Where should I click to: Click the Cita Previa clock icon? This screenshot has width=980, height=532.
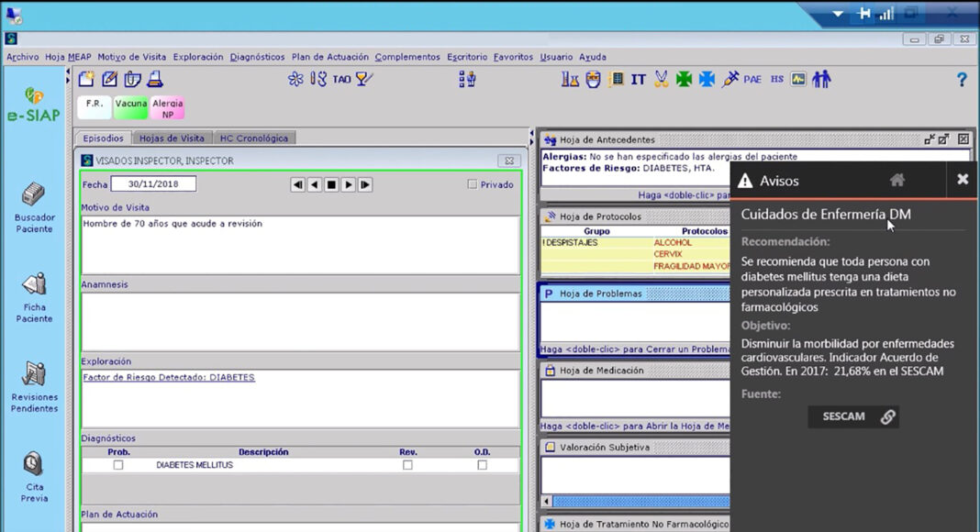(34, 463)
